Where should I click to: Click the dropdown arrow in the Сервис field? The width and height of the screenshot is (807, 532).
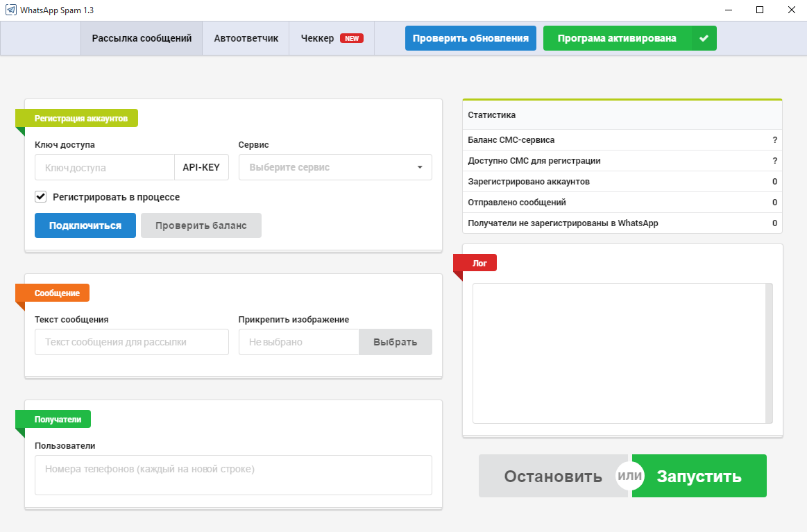click(x=420, y=168)
